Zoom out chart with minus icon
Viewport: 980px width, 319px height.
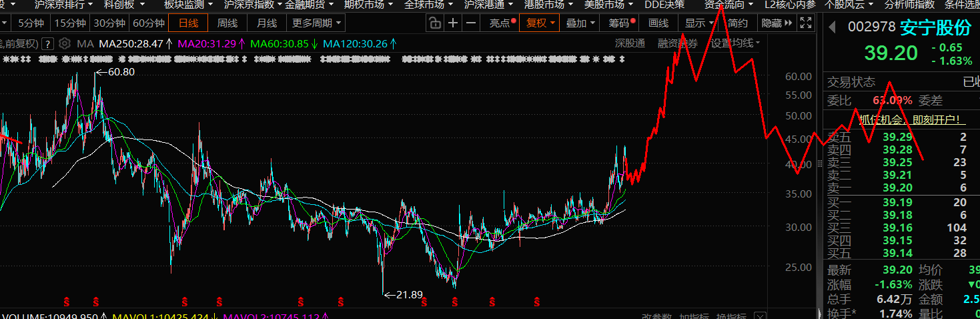click(471, 23)
